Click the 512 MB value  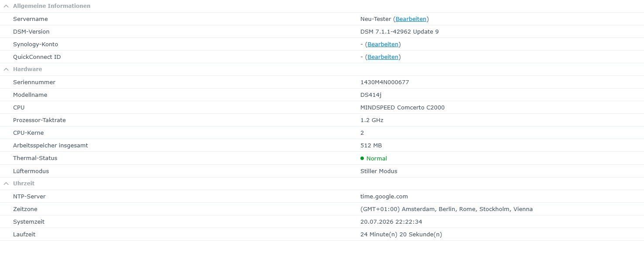coord(371,146)
